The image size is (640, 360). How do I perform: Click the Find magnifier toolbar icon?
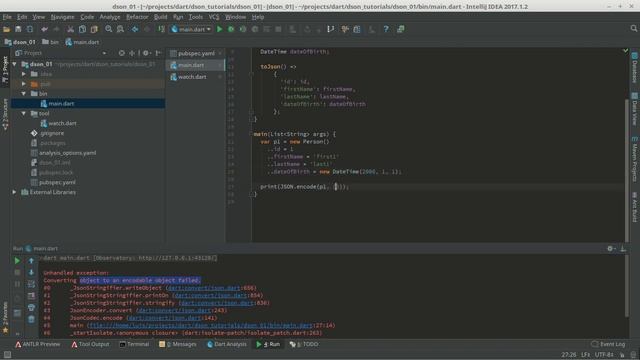coord(109,29)
